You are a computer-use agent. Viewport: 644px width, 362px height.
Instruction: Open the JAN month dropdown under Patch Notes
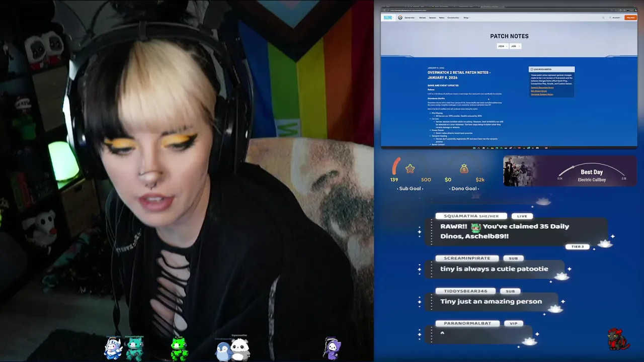[x=515, y=46]
